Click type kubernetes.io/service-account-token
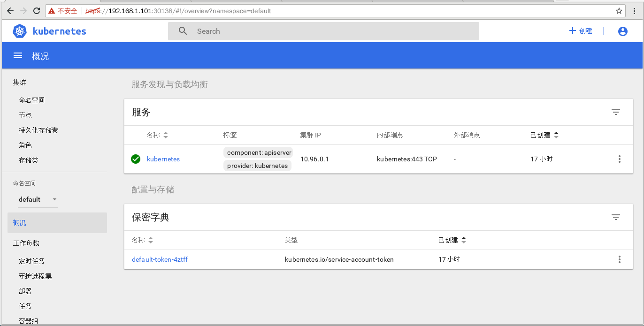 (339, 259)
